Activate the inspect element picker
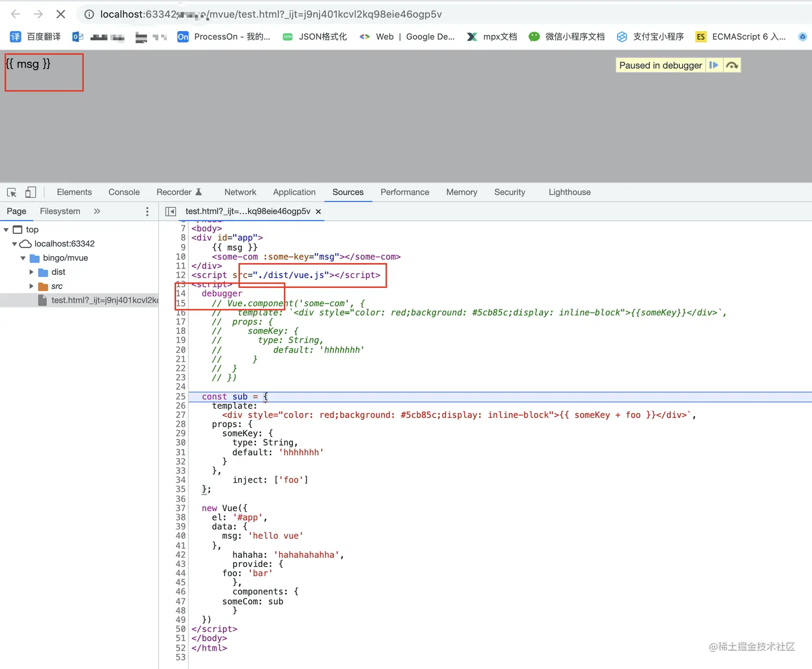The image size is (812, 669). click(12, 192)
